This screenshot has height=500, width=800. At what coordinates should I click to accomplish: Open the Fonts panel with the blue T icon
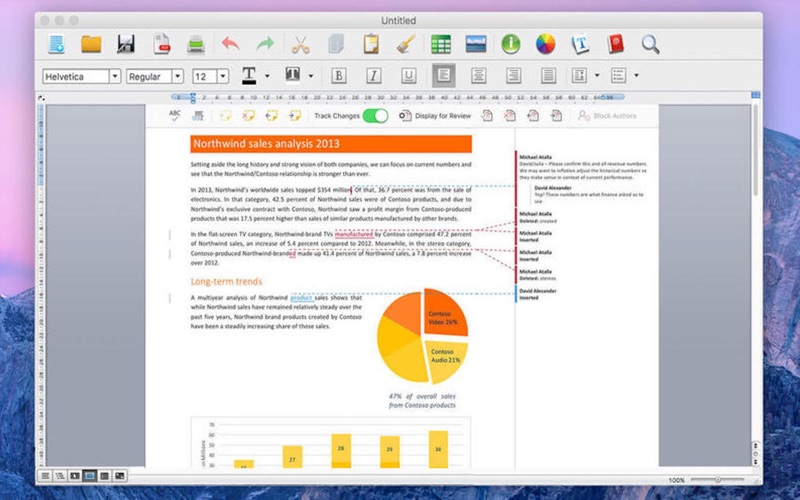click(x=580, y=44)
